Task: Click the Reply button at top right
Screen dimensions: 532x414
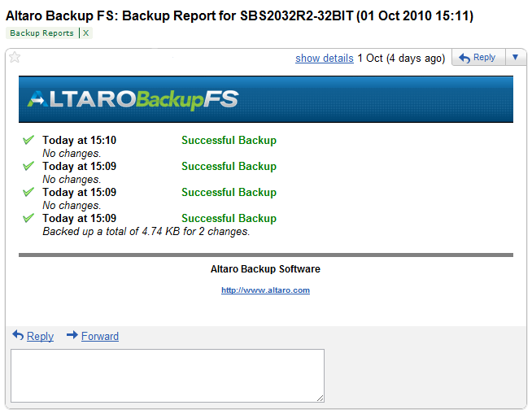Action: [479, 57]
